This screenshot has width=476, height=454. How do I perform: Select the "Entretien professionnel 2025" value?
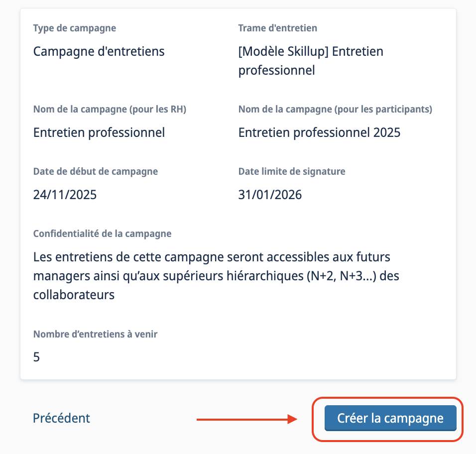pos(319,132)
